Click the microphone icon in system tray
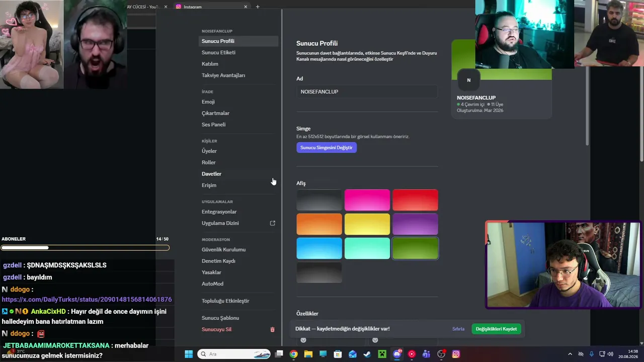This screenshot has height=362, width=644. click(x=591, y=354)
